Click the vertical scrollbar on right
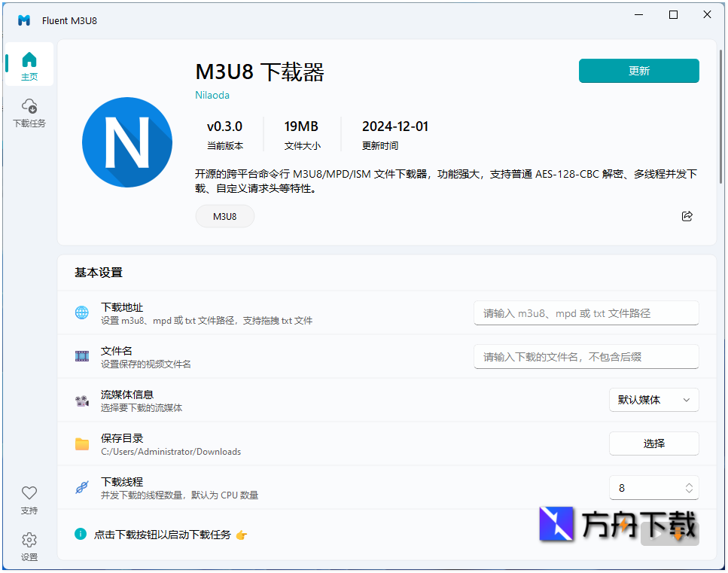 pos(721,116)
